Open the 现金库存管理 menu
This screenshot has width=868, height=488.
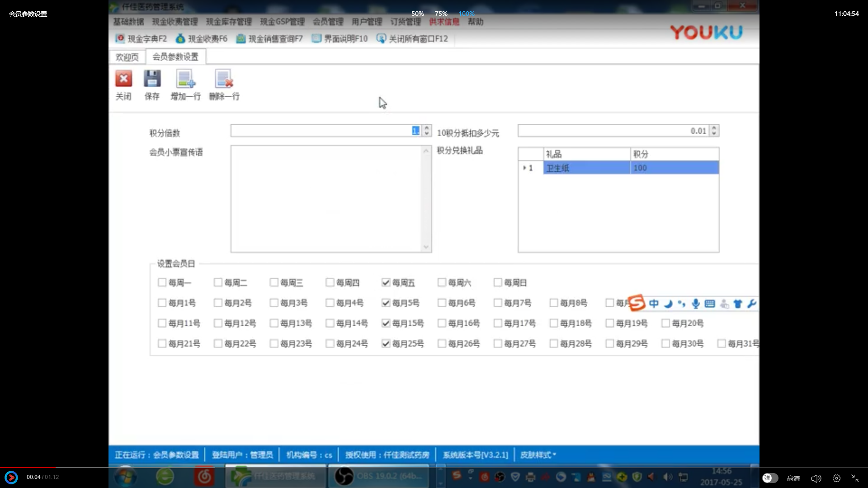tap(229, 22)
